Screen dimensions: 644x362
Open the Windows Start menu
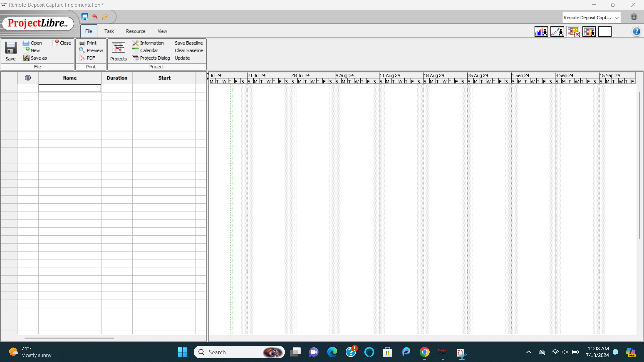click(182, 352)
